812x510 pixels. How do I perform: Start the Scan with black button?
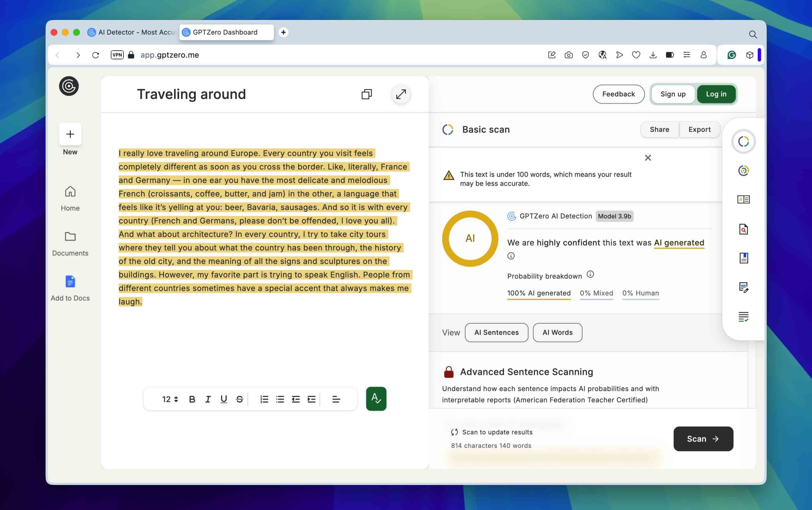tap(703, 439)
